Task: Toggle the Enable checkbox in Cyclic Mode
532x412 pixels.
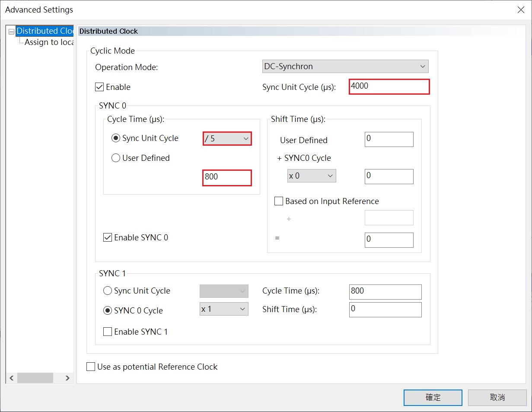Action: (x=99, y=87)
